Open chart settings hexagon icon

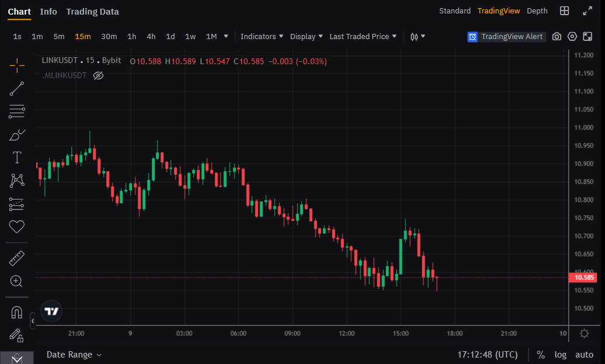(572, 37)
